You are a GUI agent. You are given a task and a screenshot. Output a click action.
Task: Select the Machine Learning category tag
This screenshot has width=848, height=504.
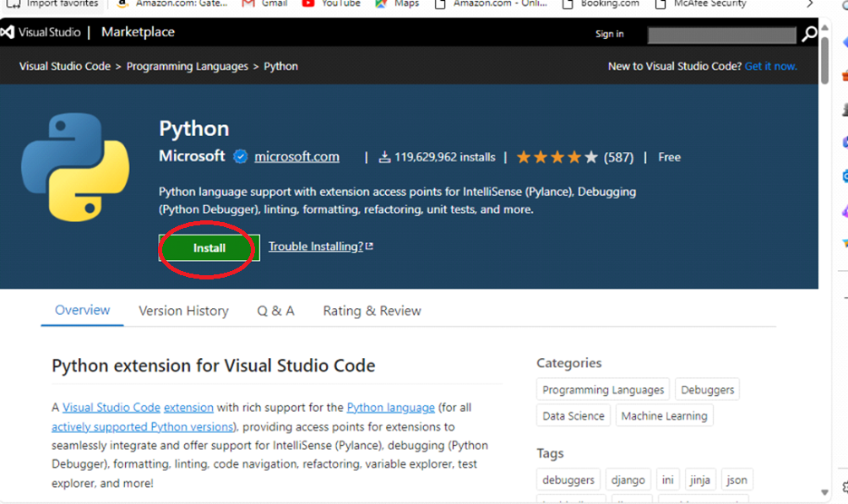(664, 415)
